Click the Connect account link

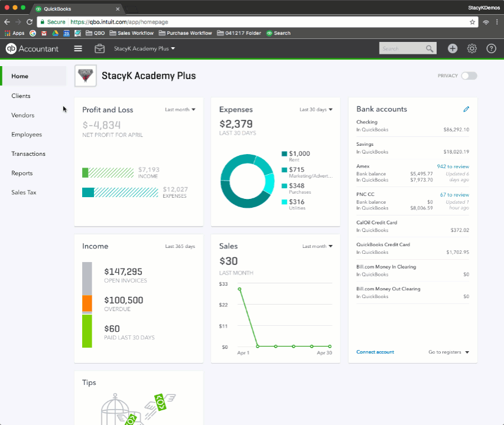pos(375,352)
